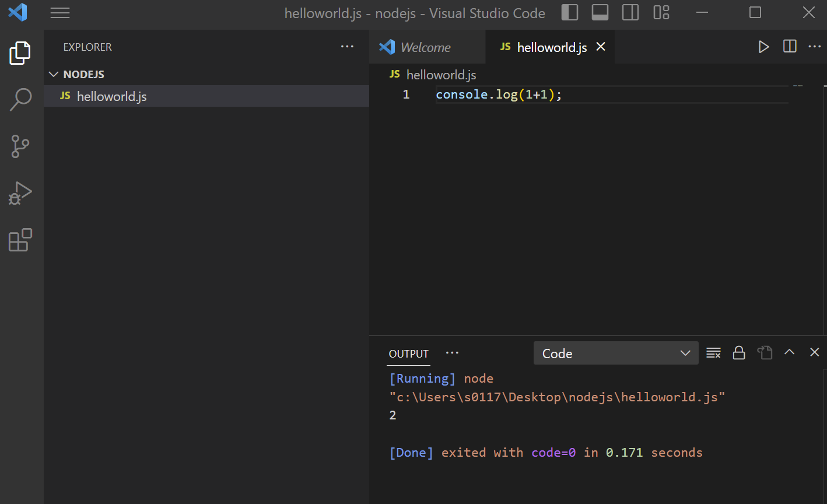This screenshot has height=504, width=827.
Task: Minimize the Visual Studio Code window
Action: pos(702,12)
